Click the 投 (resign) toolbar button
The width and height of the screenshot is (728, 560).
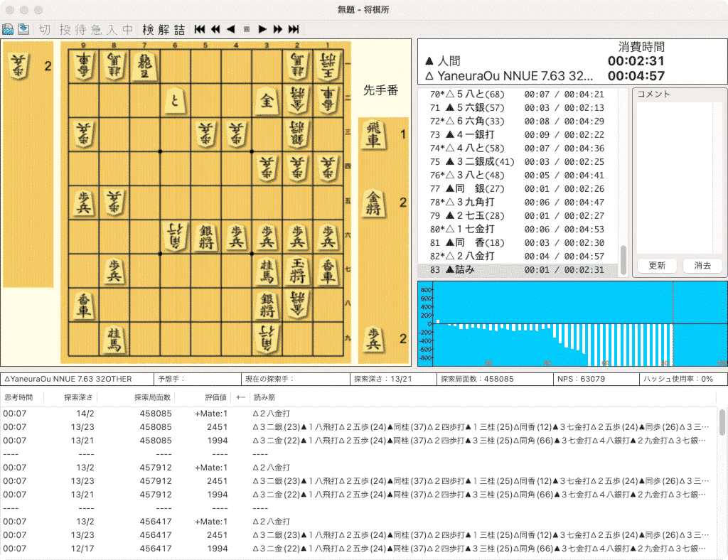pos(65,30)
